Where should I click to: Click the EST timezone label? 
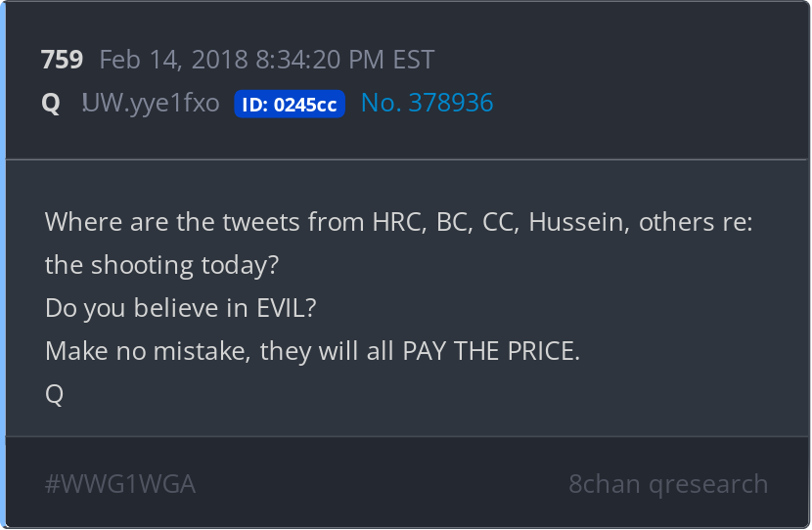point(413,60)
